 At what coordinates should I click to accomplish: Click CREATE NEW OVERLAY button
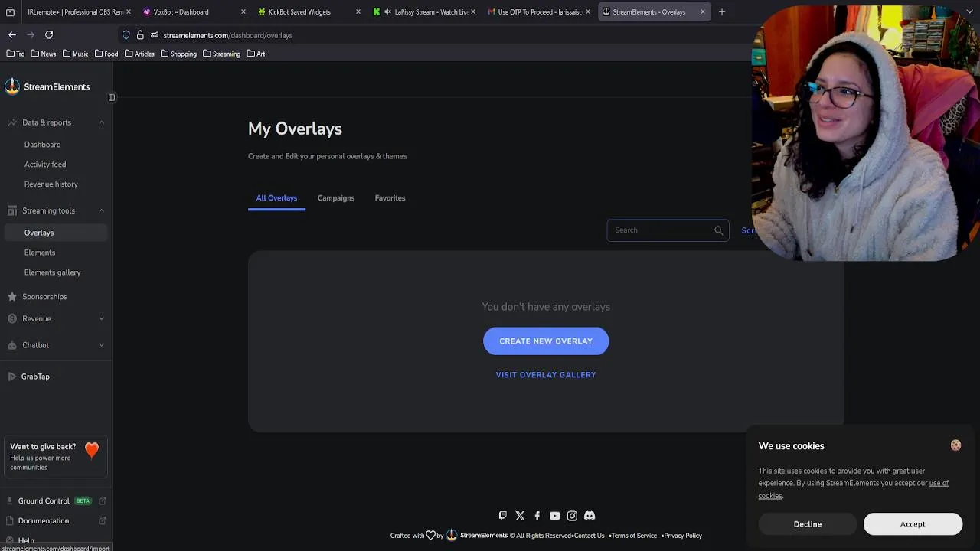[546, 341]
